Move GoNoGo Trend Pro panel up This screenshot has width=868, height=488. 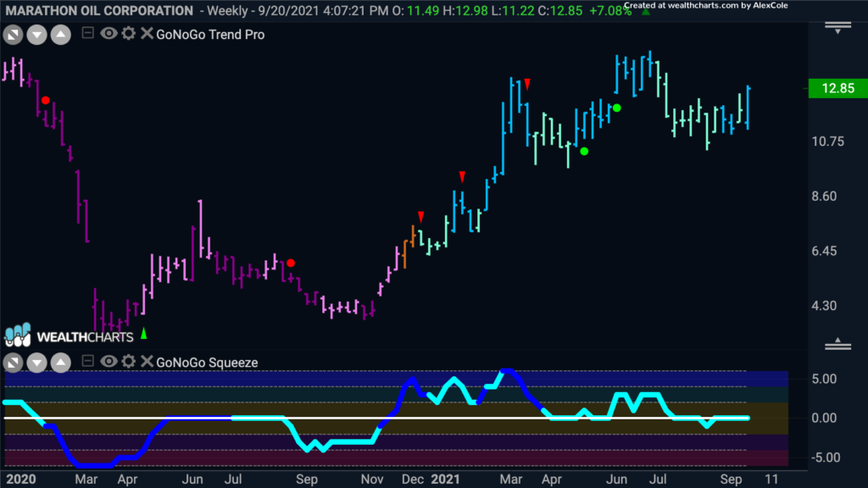coord(61,35)
